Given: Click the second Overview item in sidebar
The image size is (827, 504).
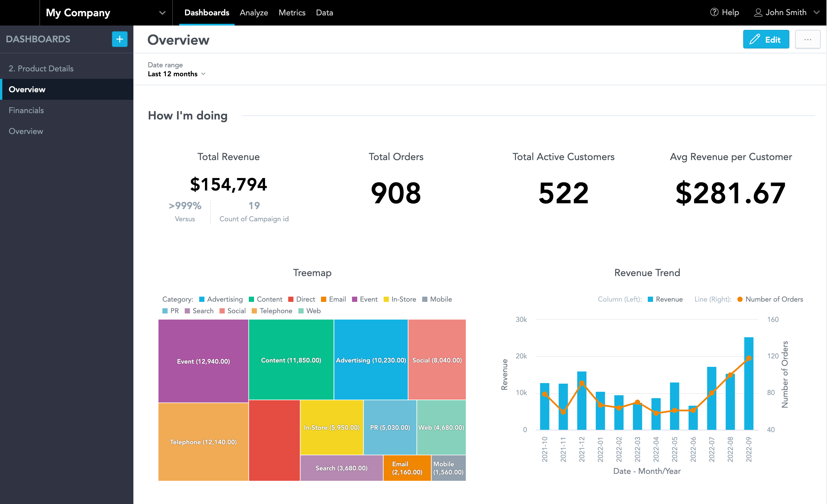Looking at the screenshot, I should 26,131.
